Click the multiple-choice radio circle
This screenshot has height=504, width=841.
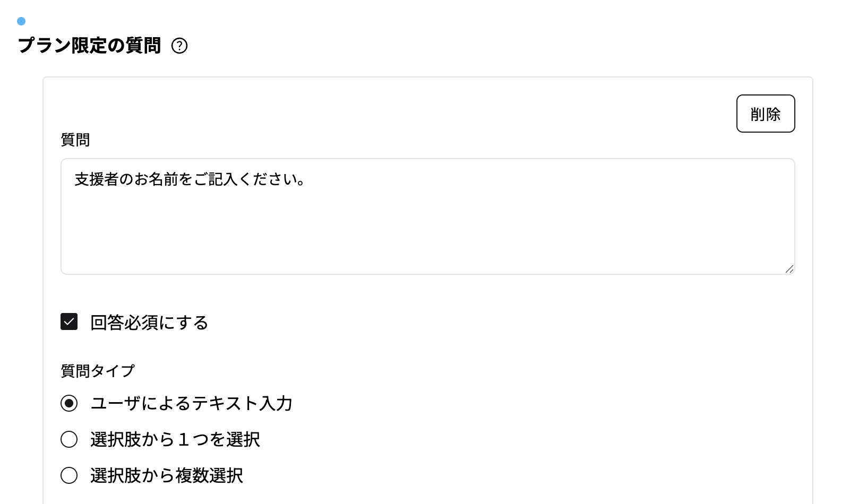click(68, 476)
